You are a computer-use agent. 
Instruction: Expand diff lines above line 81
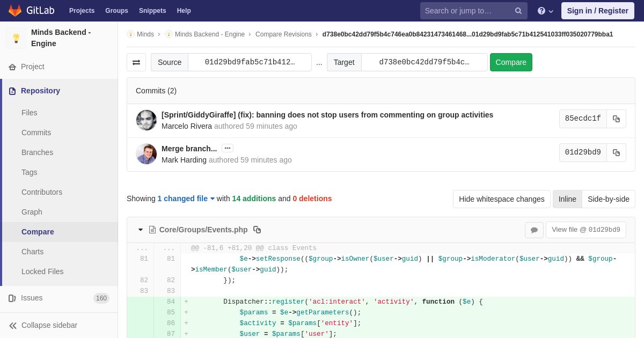point(142,248)
